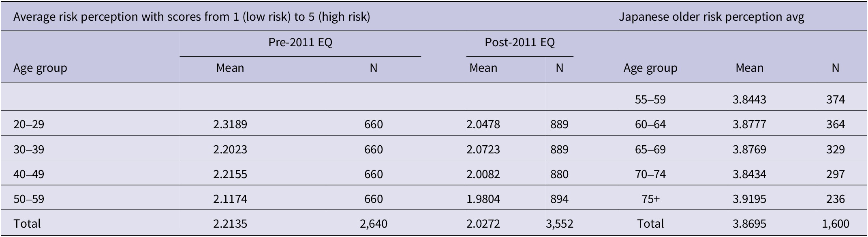Click the Japanese older total N 1,600
This screenshot has width=868, height=237.
point(835,224)
